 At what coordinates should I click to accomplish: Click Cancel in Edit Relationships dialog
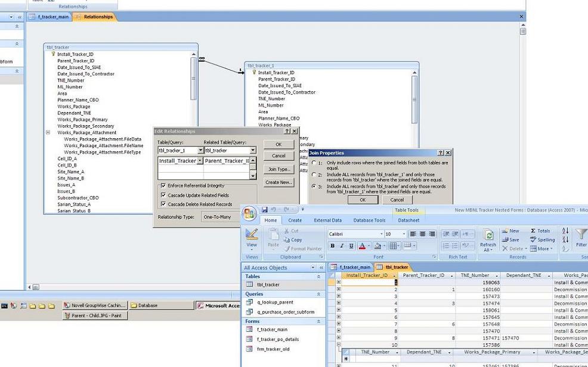pos(278,155)
